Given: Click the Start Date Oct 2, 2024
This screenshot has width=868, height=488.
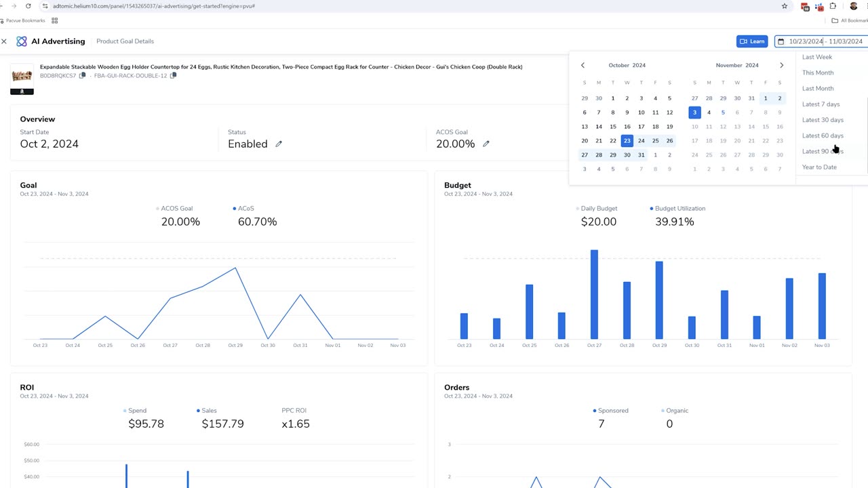Looking at the screenshot, I should 49,144.
